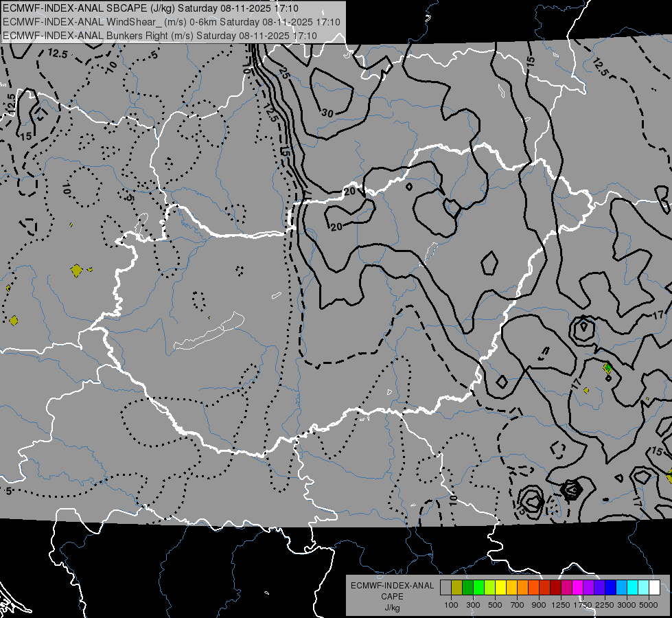Screen dimensions: 672x618
Task: Click the 900 legend value
Action: coord(539,605)
